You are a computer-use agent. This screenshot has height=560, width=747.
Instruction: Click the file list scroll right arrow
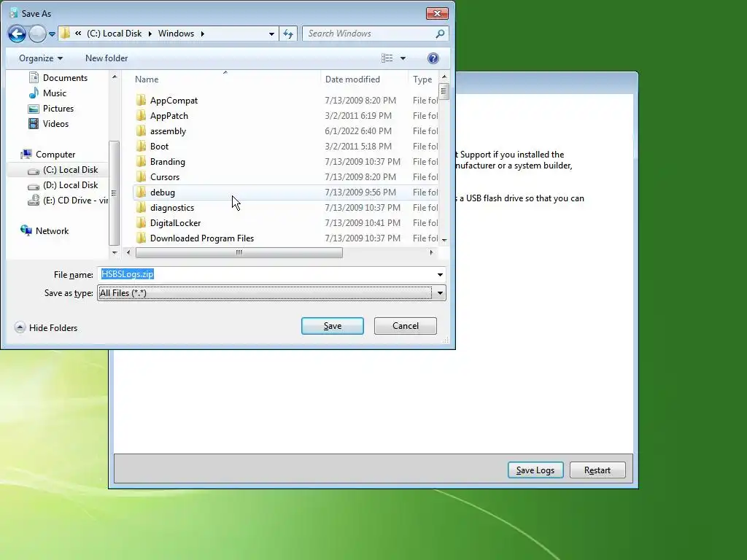pyautogui.click(x=432, y=252)
